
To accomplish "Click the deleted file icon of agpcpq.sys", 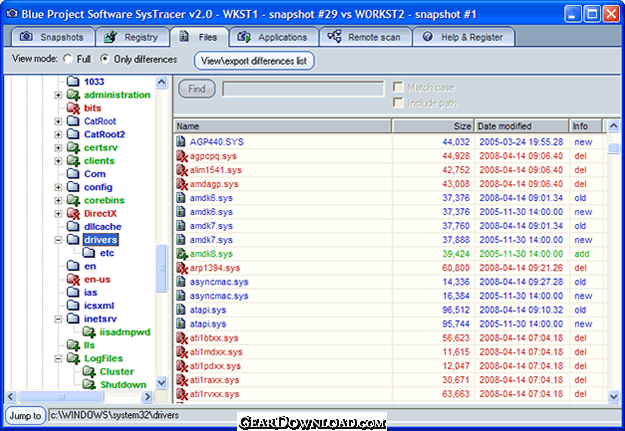I will click(x=182, y=156).
